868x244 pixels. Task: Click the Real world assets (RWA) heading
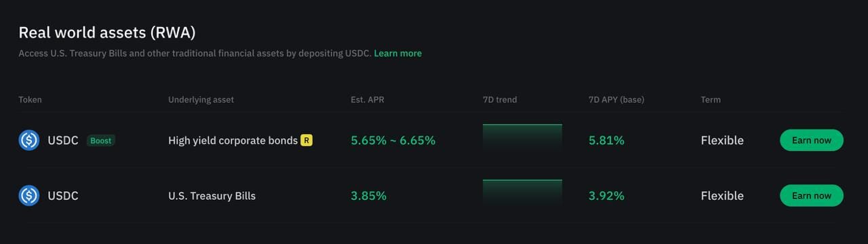(107, 33)
